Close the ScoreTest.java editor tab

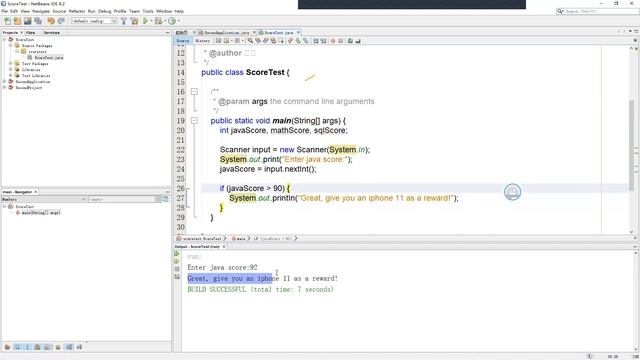pyautogui.click(x=298, y=32)
